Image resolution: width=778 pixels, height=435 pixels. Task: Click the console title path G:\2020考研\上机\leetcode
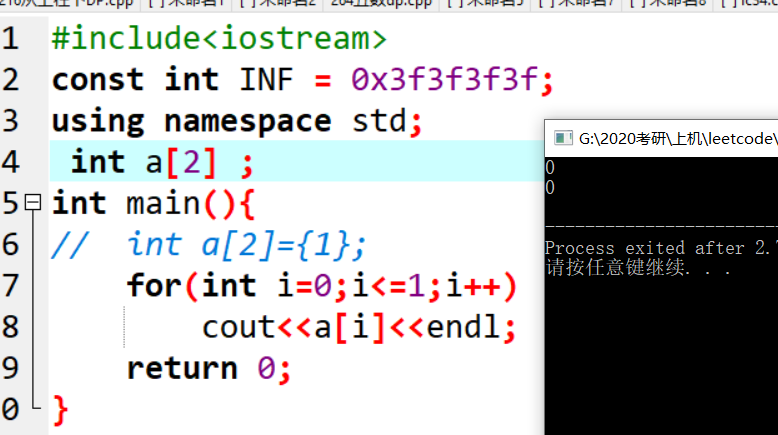(678, 139)
